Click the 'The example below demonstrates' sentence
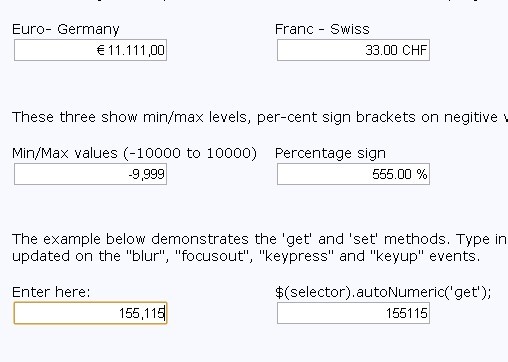The width and height of the screenshot is (508, 362). (260, 239)
